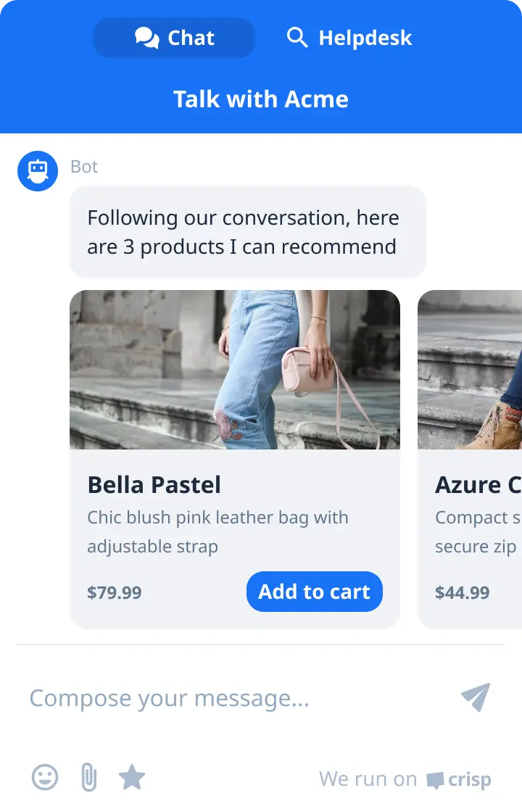
Task: Click the $44.99 price on the second card
Action: (462, 592)
